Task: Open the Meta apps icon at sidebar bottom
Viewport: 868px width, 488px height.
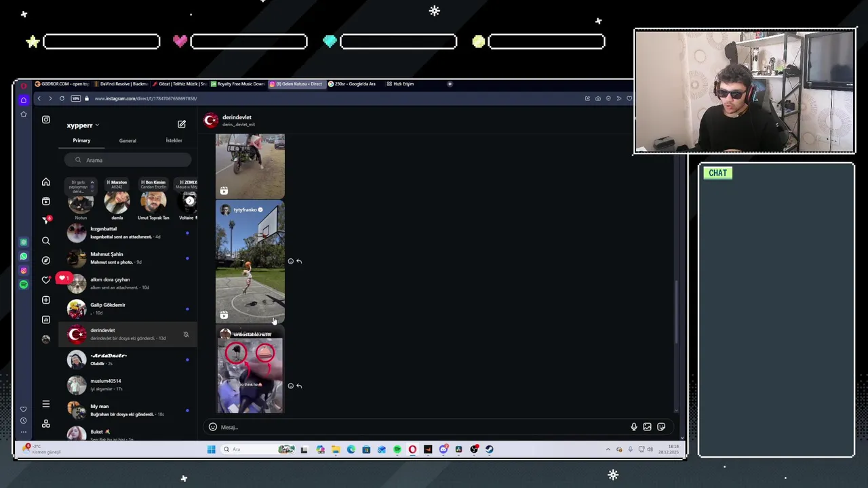Action: tap(46, 424)
